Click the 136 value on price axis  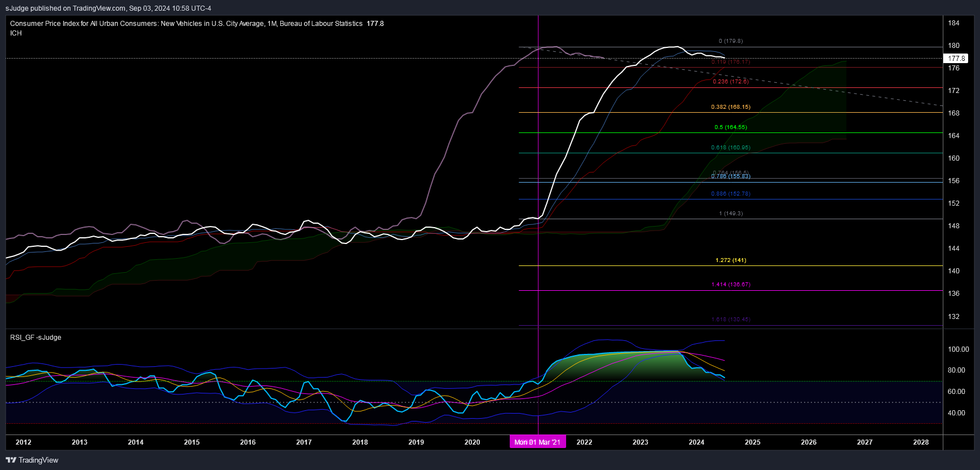(x=953, y=294)
